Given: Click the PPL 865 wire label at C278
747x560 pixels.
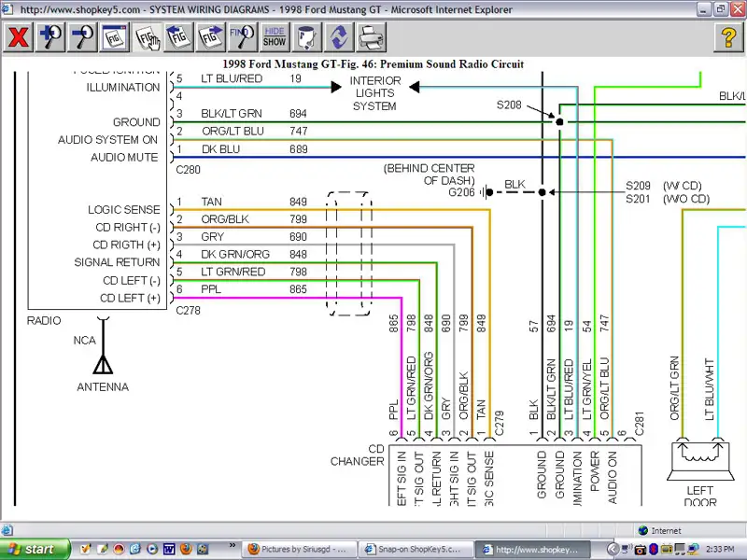Looking at the screenshot, I should click(x=254, y=289).
